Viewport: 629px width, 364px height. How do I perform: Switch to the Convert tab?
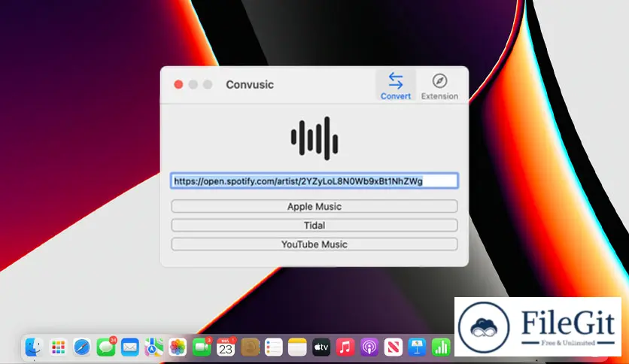point(396,86)
